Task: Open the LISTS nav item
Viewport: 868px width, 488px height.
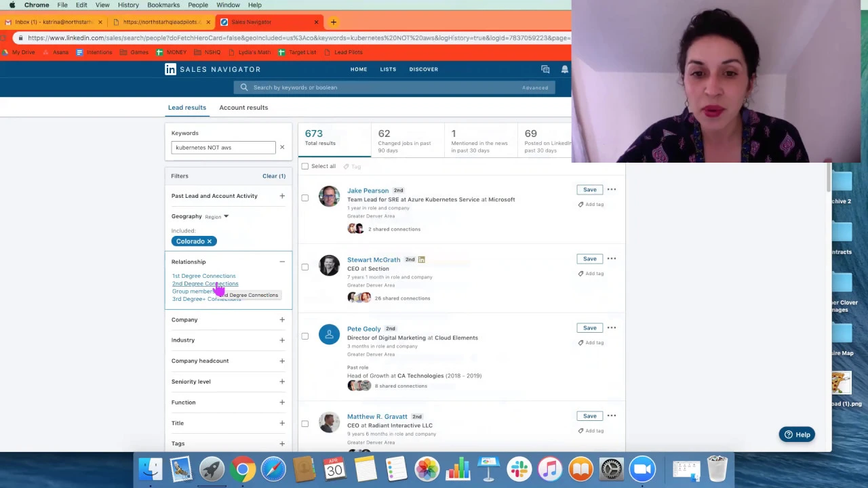Action: point(388,69)
